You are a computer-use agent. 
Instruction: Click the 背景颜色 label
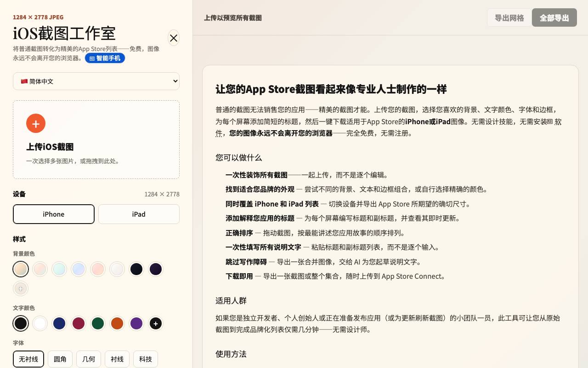pyautogui.click(x=24, y=254)
